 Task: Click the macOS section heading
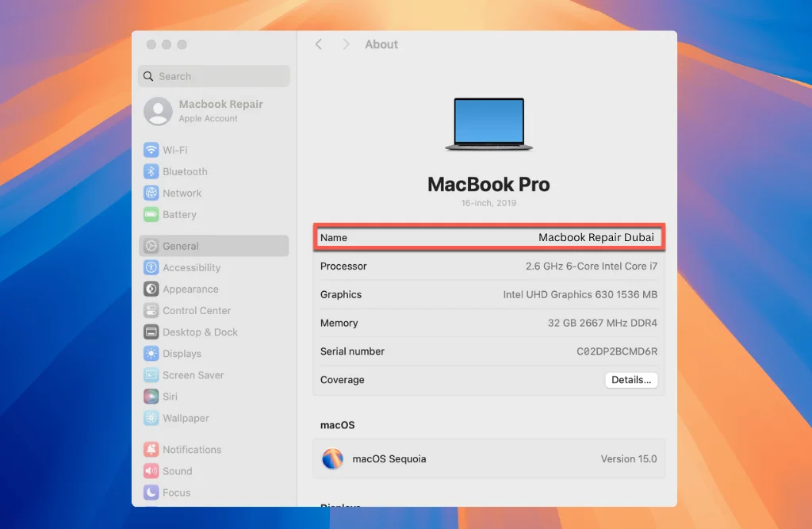click(x=337, y=425)
